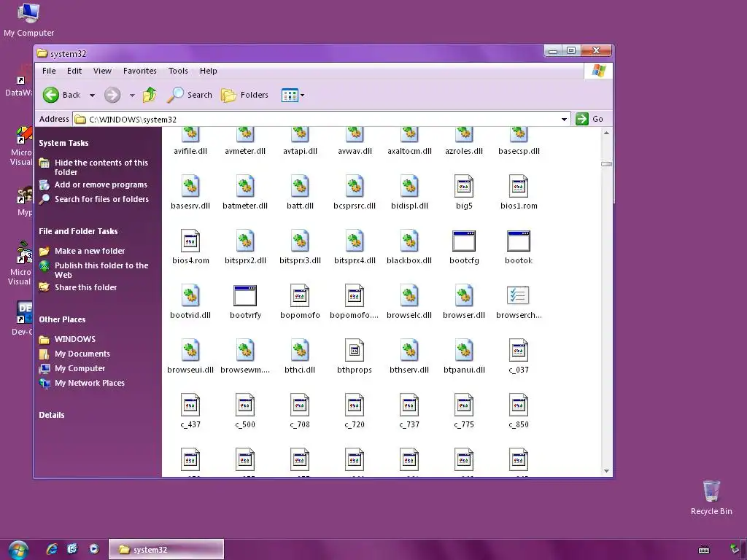Viewport: 747px width, 560px height.
Task: Select the bios1.rom file icon
Action: click(x=519, y=186)
